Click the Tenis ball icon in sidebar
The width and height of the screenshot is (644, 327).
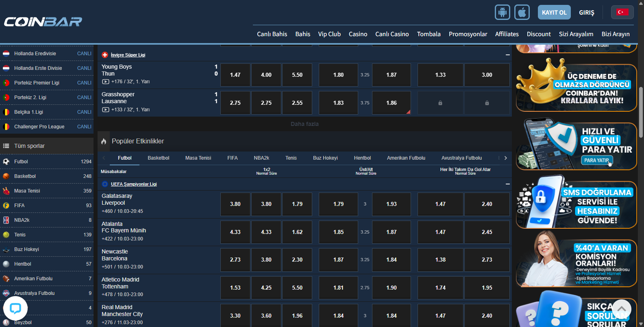click(6, 235)
